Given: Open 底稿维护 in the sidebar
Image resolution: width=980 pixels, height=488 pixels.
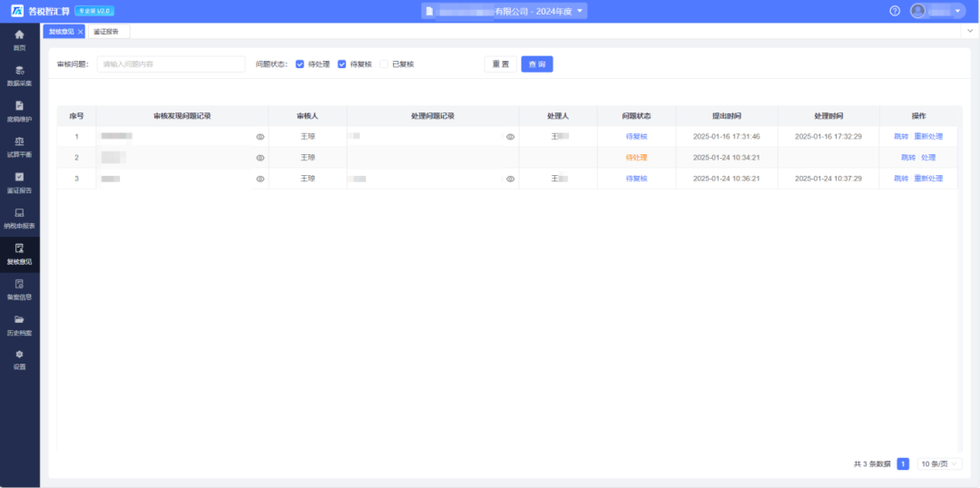Looking at the screenshot, I should (x=19, y=112).
